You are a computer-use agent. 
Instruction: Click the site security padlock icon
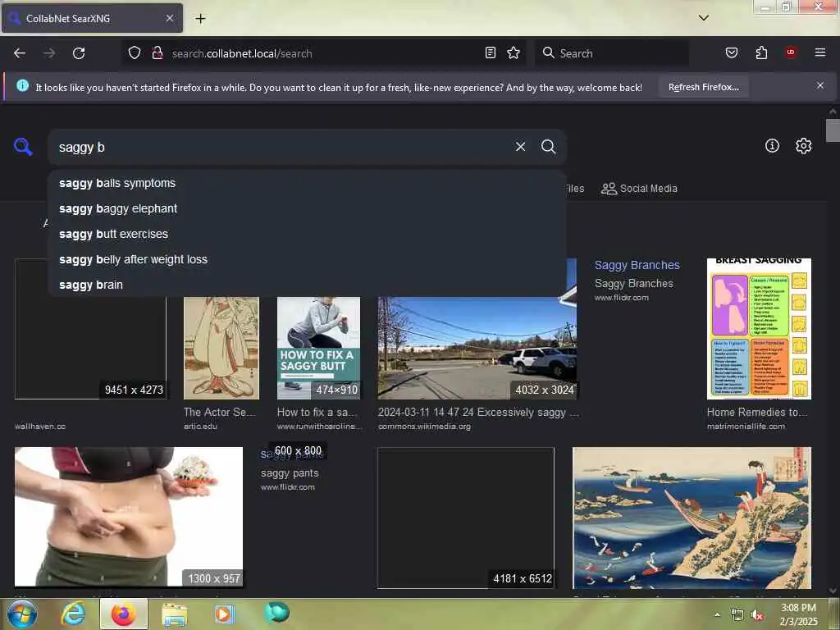(157, 53)
